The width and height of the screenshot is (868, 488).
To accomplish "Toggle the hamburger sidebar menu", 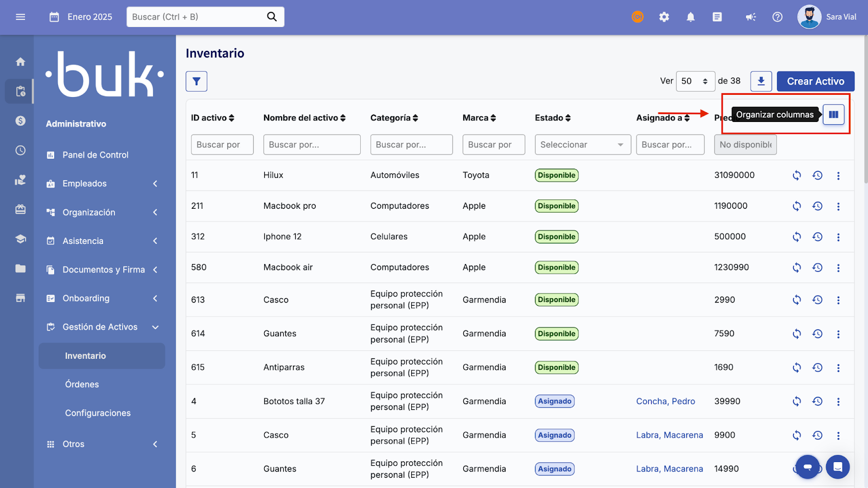I will click(21, 17).
